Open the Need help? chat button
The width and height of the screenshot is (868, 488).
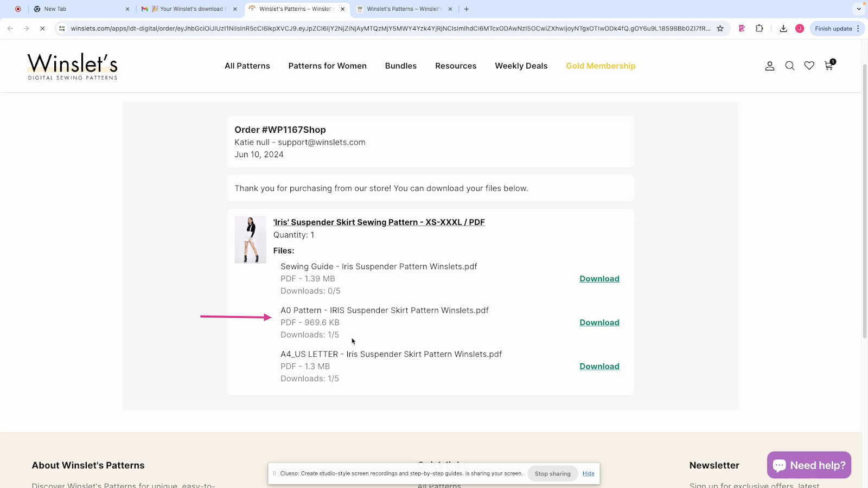tap(809, 465)
